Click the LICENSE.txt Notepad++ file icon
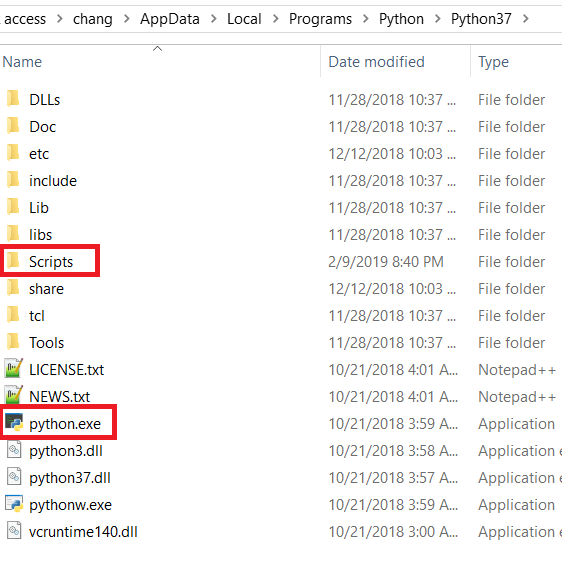The width and height of the screenshot is (562, 578). (x=14, y=368)
